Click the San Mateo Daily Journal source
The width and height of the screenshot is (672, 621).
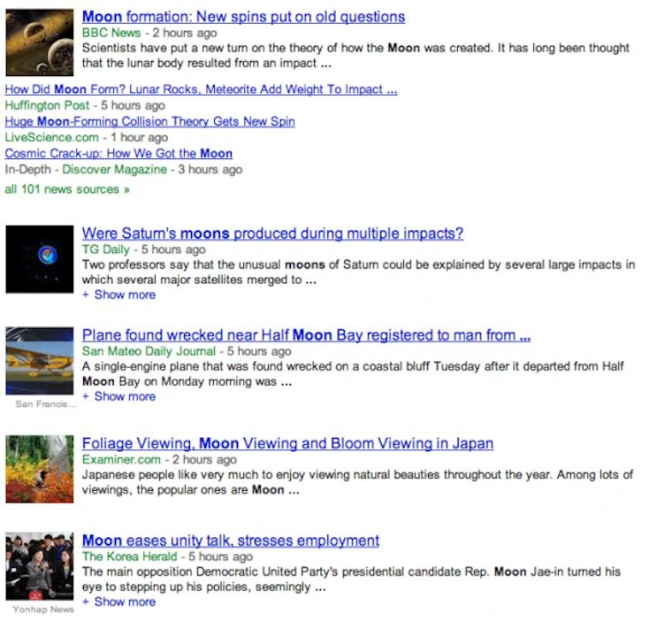(x=149, y=351)
